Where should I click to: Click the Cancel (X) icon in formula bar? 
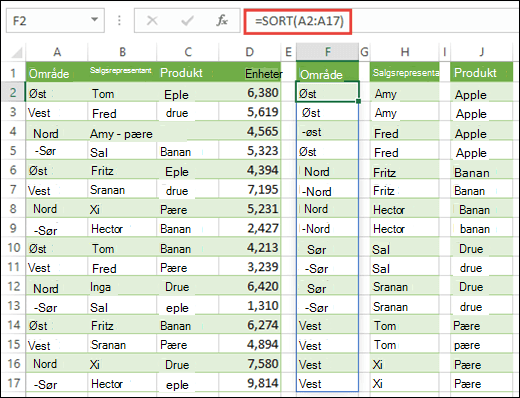(x=152, y=21)
